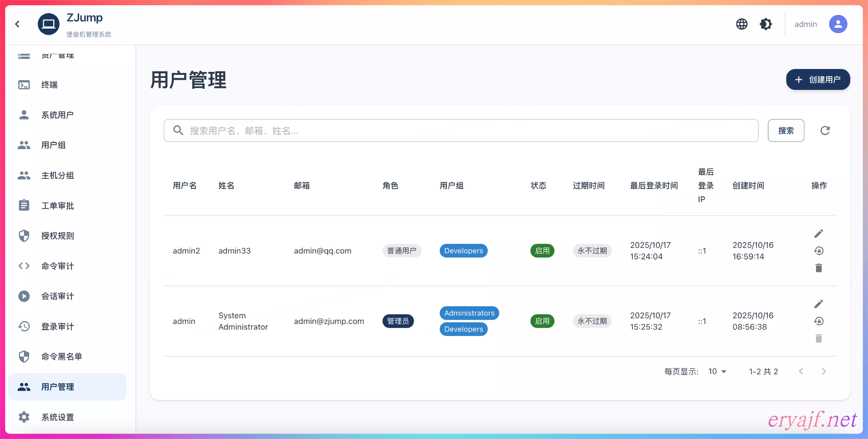Click the Developers tag for admin2
This screenshot has height=439, width=868.
click(x=463, y=251)
